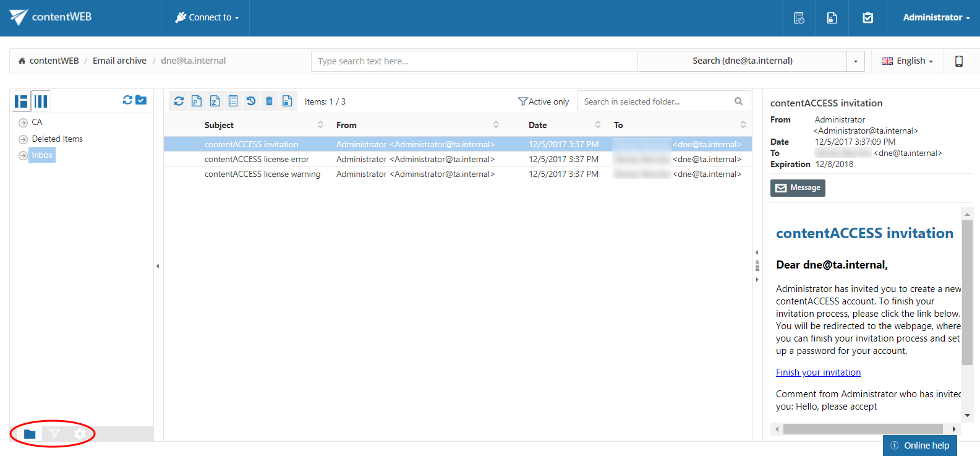Expand the Deleted Items folder node
This screenshot has height=456, width=980.
pyautogui.click(x=23, y=139)
